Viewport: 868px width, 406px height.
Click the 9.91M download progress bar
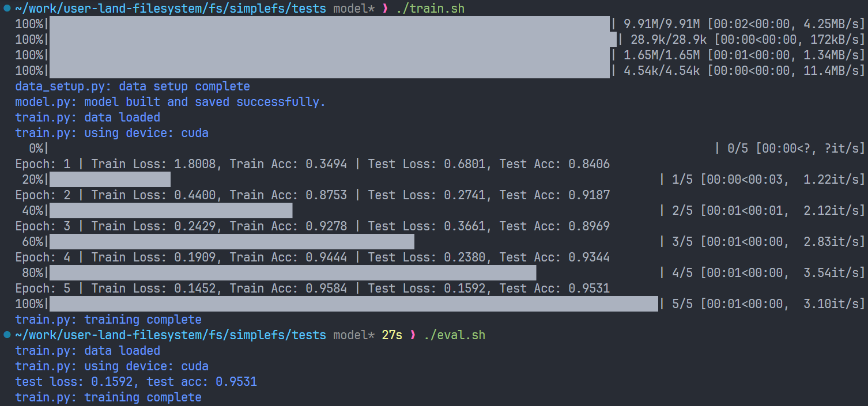[x=329, y=24]
